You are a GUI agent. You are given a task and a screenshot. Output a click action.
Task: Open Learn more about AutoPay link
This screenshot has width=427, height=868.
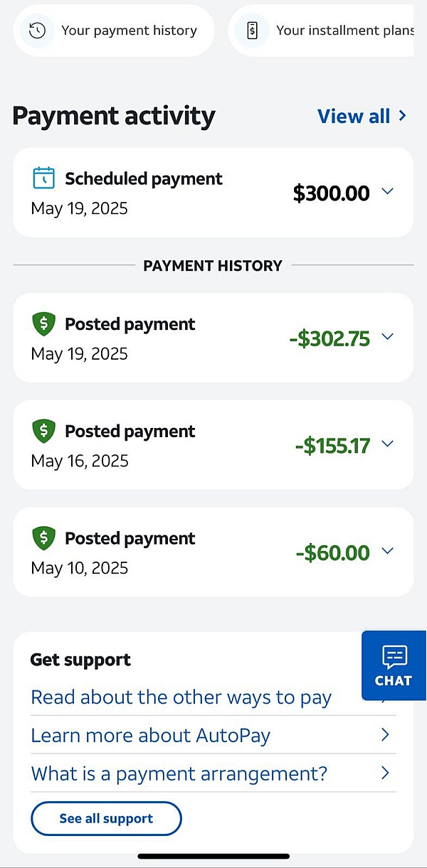pos(151,735)
